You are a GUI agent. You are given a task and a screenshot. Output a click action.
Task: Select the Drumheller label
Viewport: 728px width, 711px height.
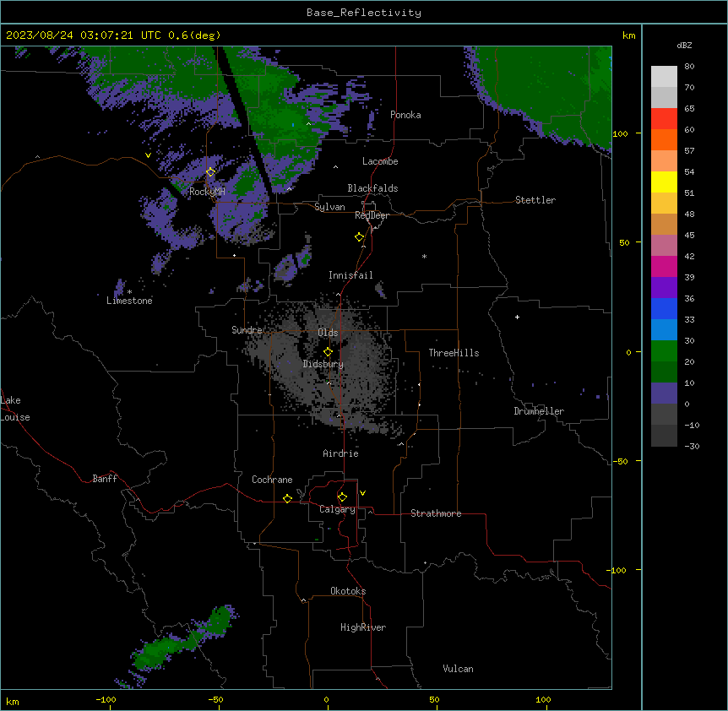539,411
